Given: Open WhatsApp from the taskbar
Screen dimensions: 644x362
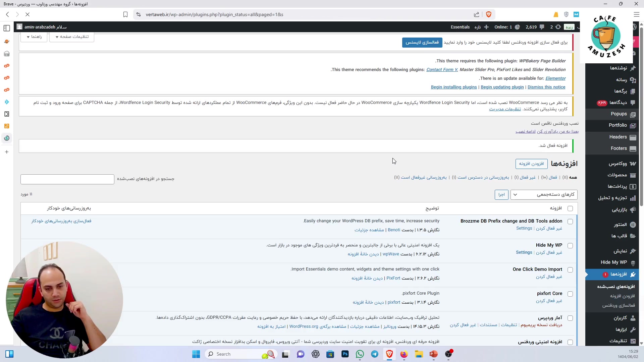Looking at the screenshot, I should 360,354.
